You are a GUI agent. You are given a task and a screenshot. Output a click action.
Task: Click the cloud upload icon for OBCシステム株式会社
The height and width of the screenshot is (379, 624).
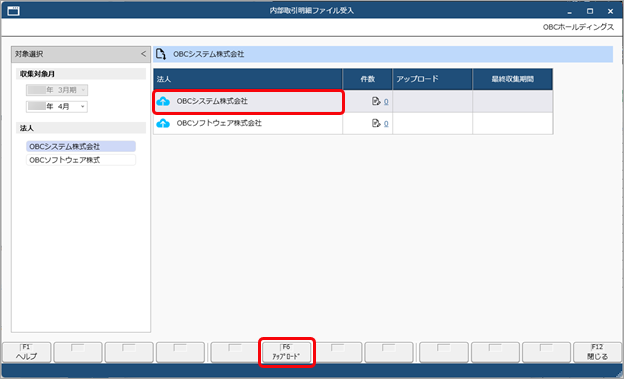(x=163, y=101)
